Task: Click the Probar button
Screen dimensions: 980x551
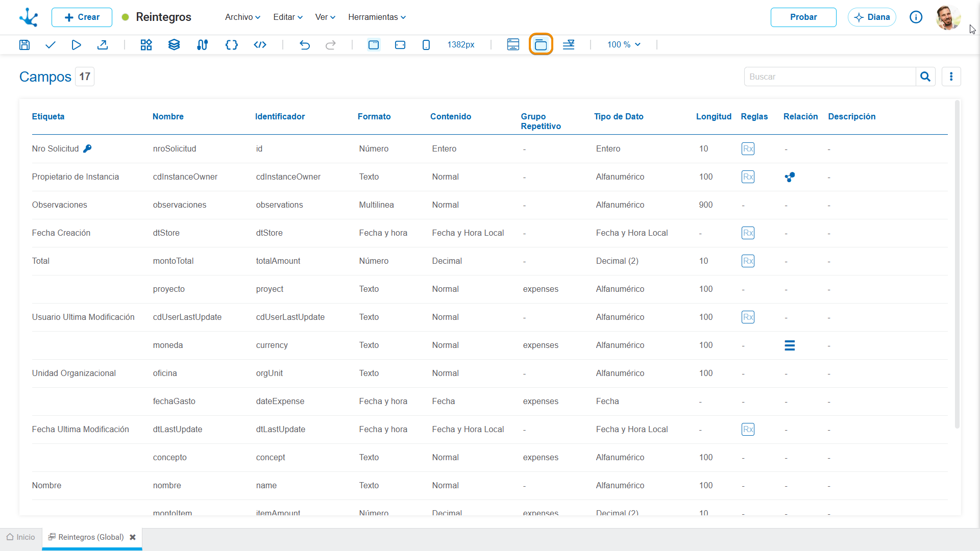Action: [x=803, y=17]
